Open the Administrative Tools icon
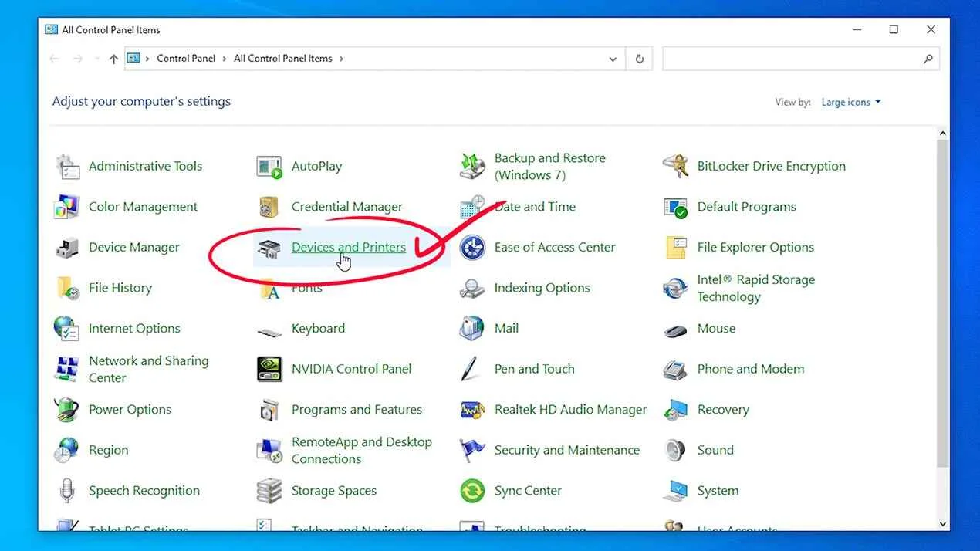This screenshot has width=980, height=551. pyautogui.click(x=67, y=166)
